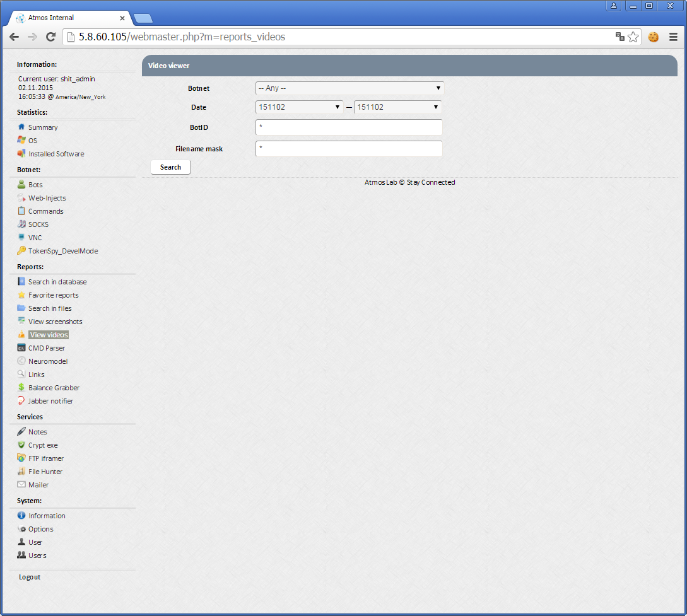Image resolution: width=687 pixels, height=616 pixels.
Task: Focus the Filename mask input field
Action: 349,148
